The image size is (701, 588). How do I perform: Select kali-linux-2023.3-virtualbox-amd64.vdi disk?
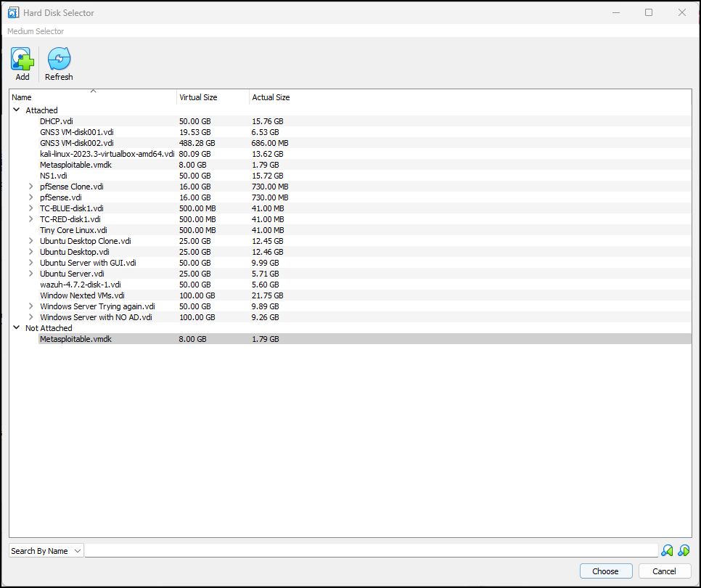coord(107,154)
